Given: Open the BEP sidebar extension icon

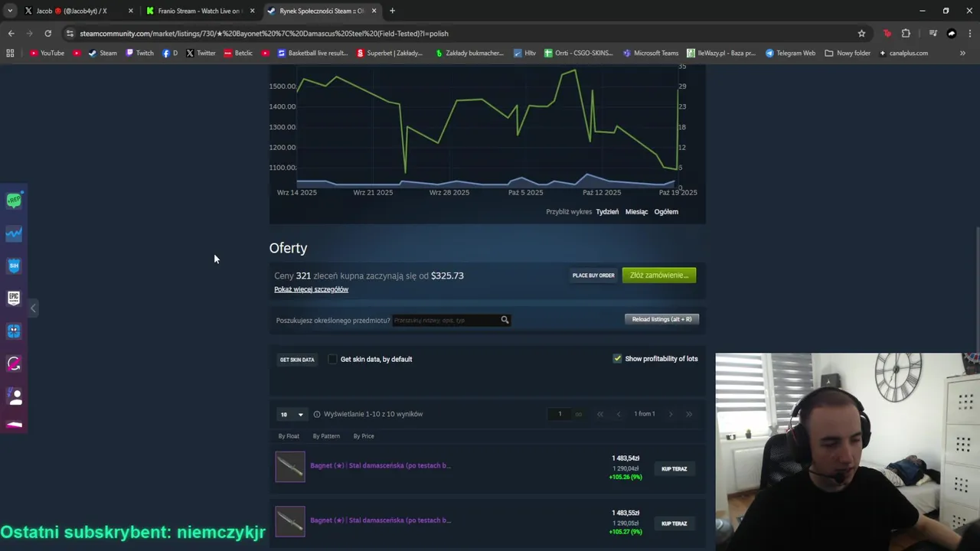Looking at the screenshot, I should [14, 201].
